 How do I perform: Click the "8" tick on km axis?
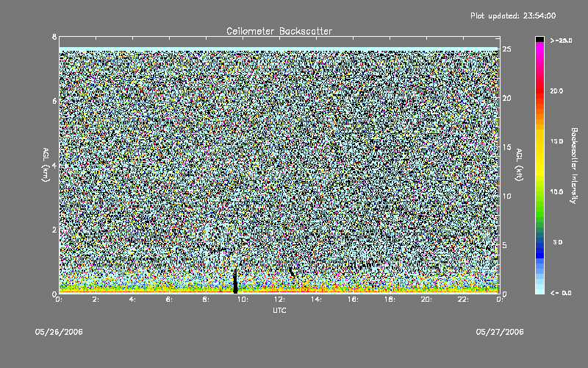point(54,37)
